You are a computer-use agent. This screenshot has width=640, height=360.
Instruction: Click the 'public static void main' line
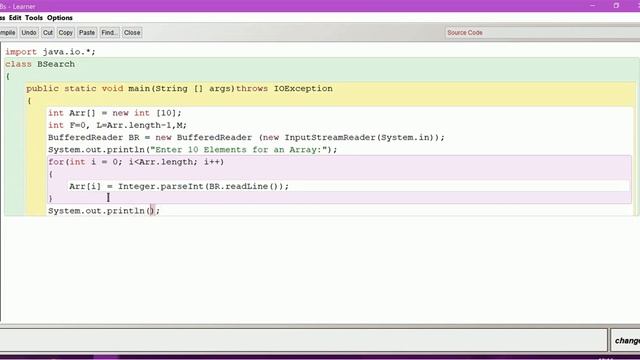pos(180,89)
